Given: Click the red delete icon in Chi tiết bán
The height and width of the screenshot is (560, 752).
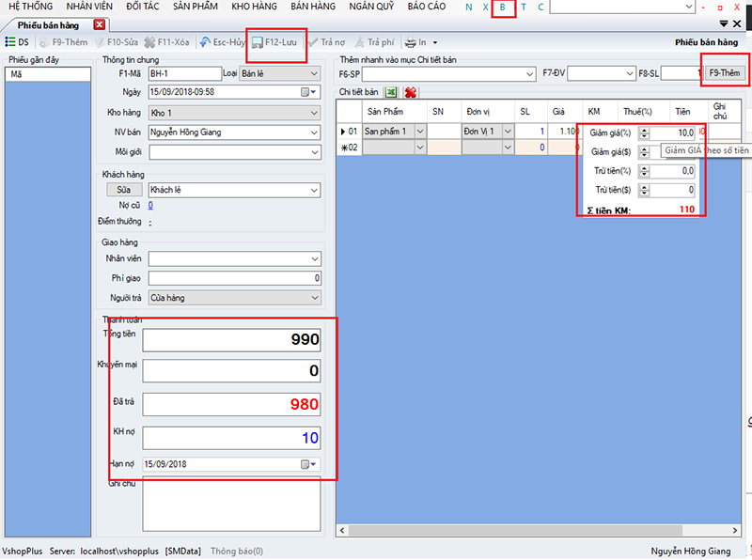Looking at the screenshot, I should pyautogui.click(x=410, y=92).
